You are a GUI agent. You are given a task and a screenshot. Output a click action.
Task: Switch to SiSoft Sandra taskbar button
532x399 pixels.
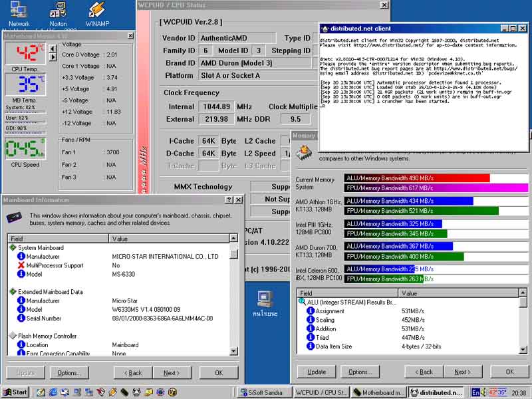(x=263, y=392)
